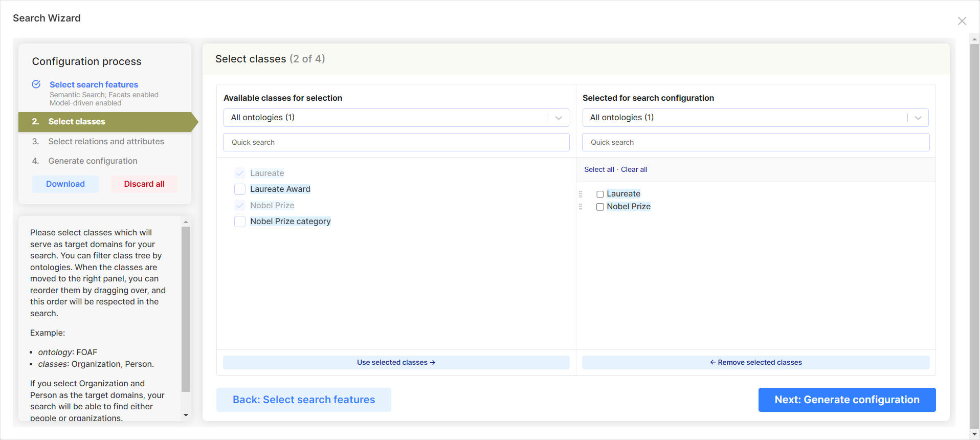Grab the drag handle beside selected Nobel Prize
The height and width of the screenshot is (440, 980).
[x=581, y=207]
